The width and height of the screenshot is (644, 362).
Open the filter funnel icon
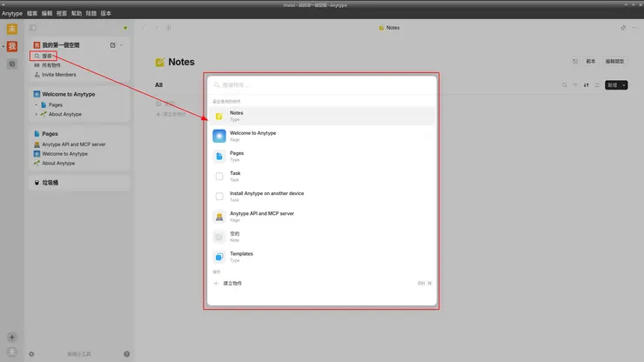(575, 85)
